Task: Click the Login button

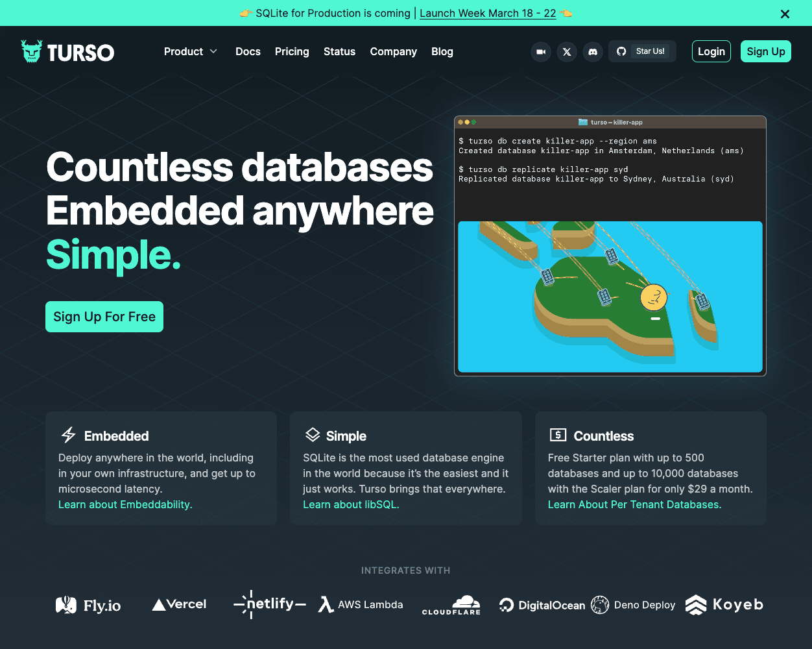Action: pos(711,51)
